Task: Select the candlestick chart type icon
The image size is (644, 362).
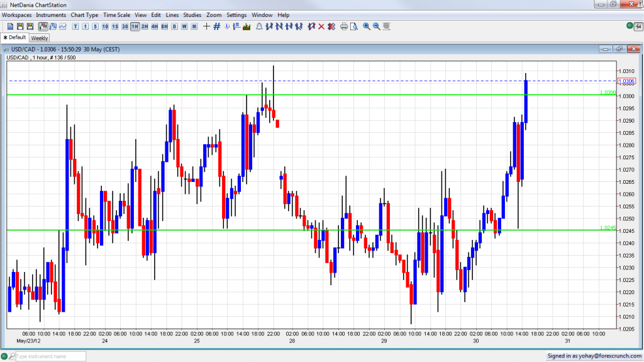Action: tap(43, 26)
